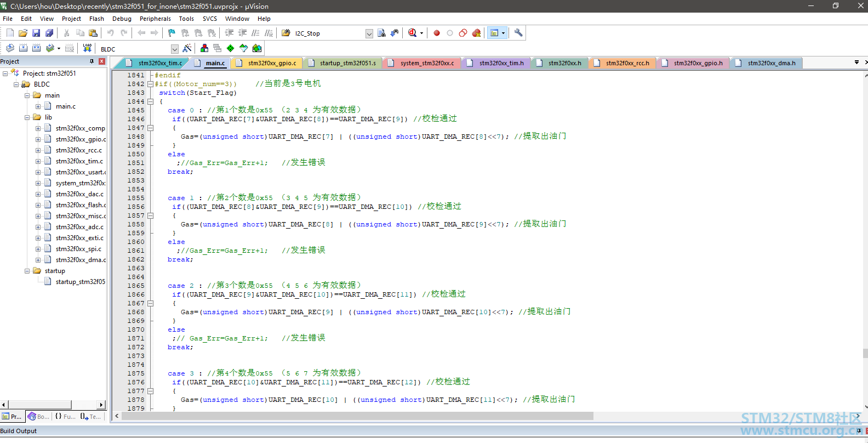Screen dimensions: 868x443
Task: Open Manage Project Items icon
Action: point(204,48)
